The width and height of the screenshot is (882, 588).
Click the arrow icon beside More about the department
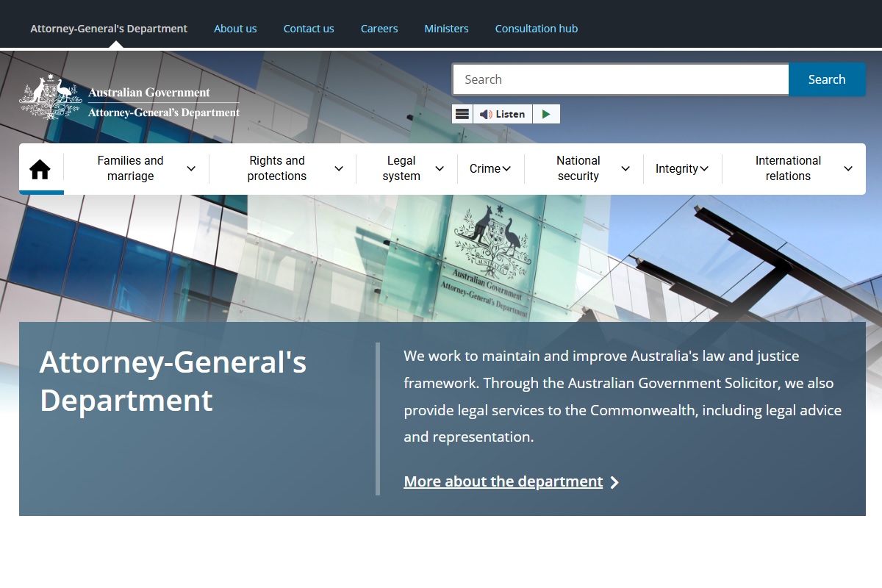(x=614, y=482)
